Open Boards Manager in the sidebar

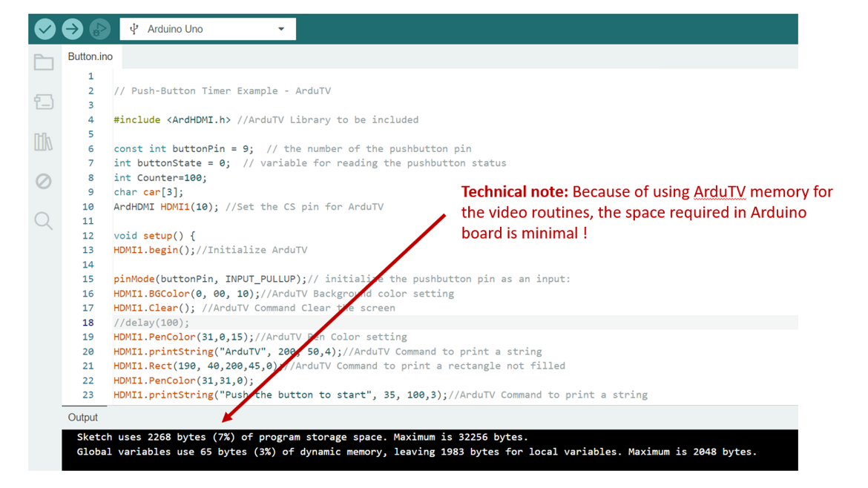[x=44, y=102]
